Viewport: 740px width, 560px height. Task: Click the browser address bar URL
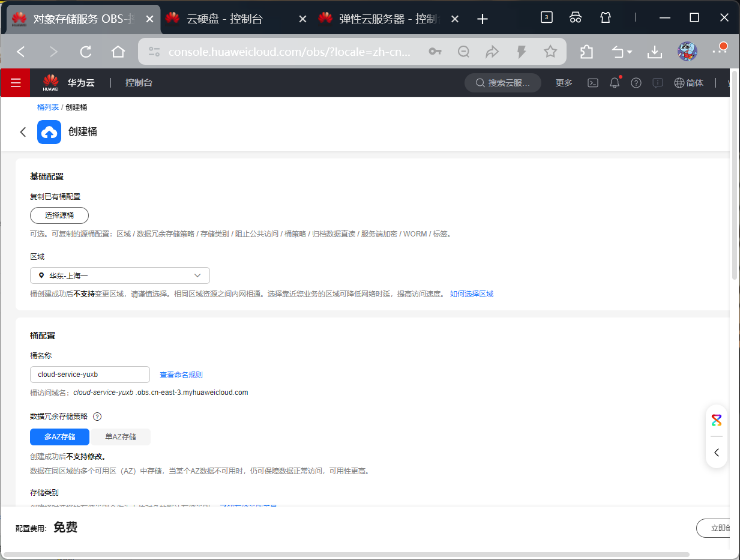[289, 52]
